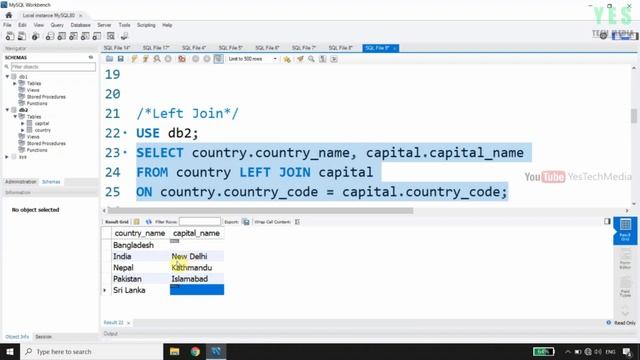Screen dimensions: 640x360
Task: Toggle continue-on-error execution icon
Action: coord(182,59)
